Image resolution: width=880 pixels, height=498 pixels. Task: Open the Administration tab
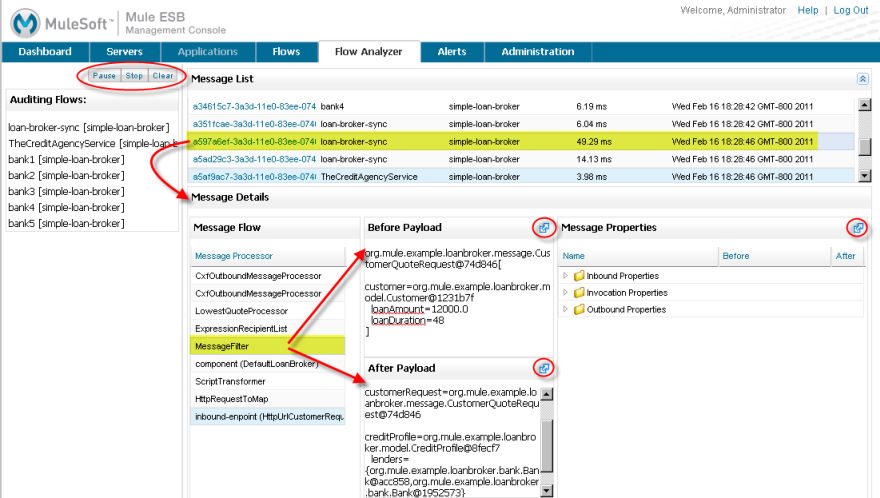tap(538, 52)
